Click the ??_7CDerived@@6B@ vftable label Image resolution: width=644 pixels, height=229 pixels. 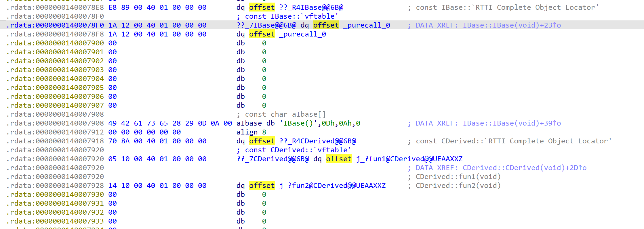(x=273, y=159)
